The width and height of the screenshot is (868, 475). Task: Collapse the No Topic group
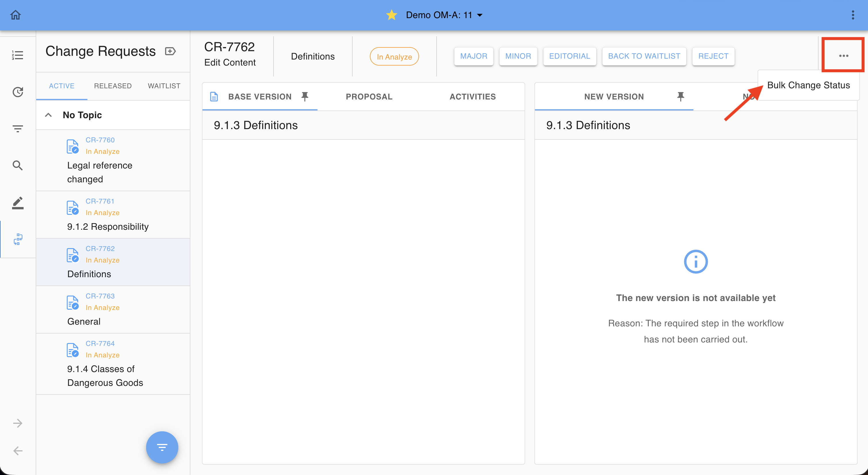(x=49, y=115)
